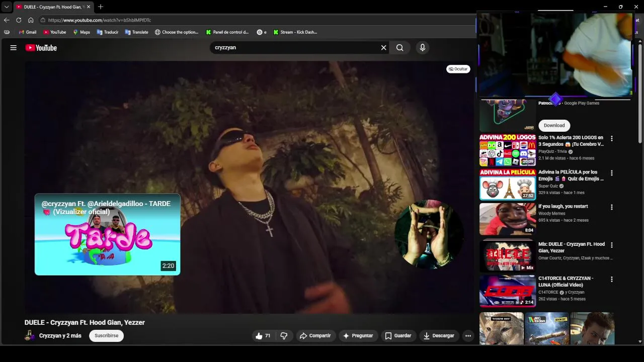Like the video with thumbs up
Screen dimensions: 644x362
[x=263, y=336]
